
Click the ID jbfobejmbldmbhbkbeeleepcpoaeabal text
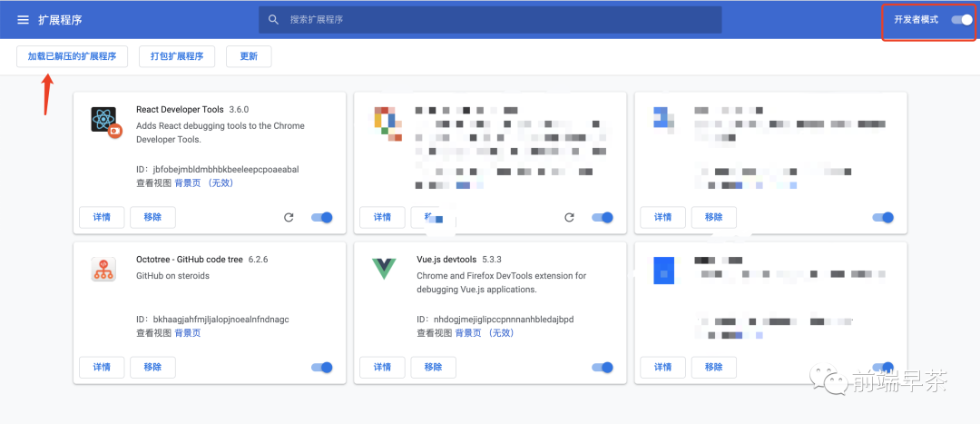(218, 170)
